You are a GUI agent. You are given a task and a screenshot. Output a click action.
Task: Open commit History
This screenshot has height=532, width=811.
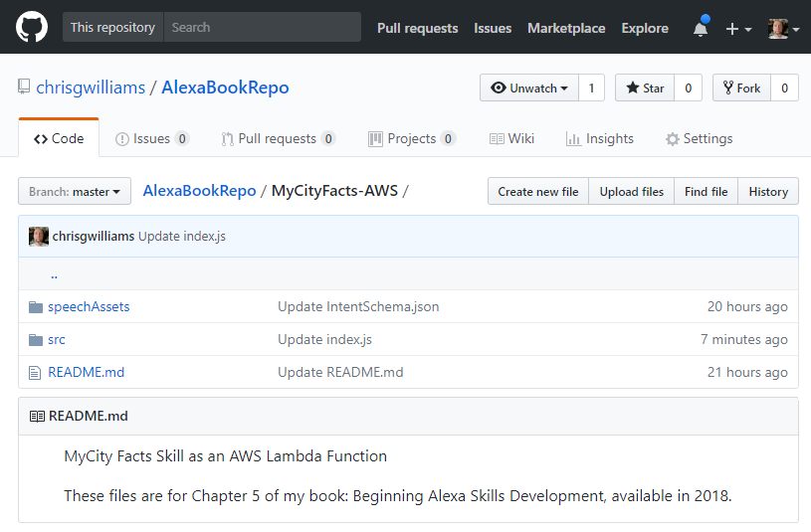point(767,191)
